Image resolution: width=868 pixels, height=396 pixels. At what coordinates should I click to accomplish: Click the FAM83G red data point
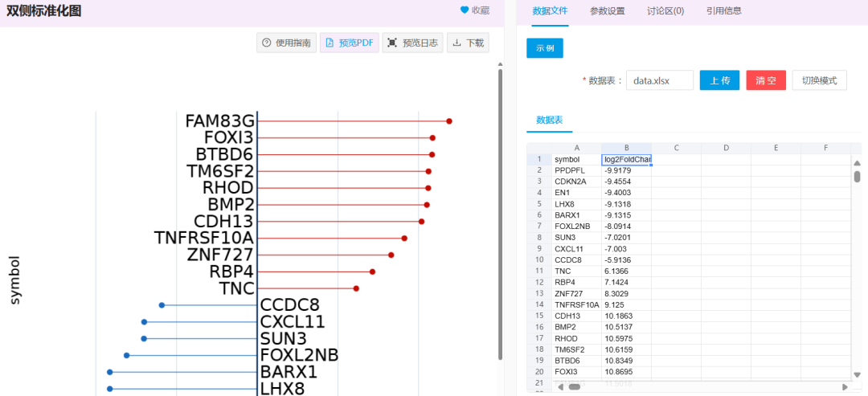[449, 120]
